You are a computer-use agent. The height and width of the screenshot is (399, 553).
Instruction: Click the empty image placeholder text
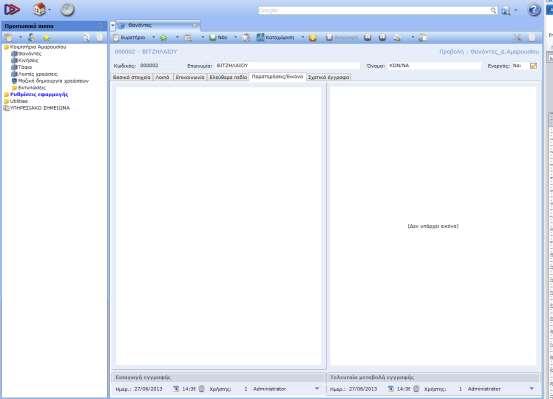[x=433, y=226]
